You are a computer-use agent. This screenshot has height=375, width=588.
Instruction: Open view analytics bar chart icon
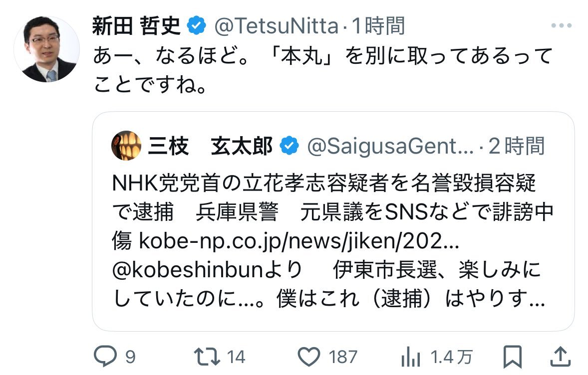411,357
